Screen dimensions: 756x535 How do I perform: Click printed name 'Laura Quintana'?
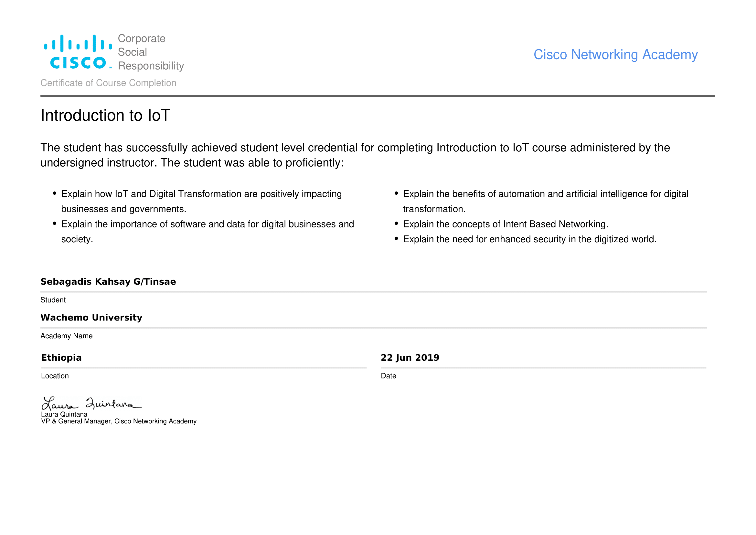[64, 414]
